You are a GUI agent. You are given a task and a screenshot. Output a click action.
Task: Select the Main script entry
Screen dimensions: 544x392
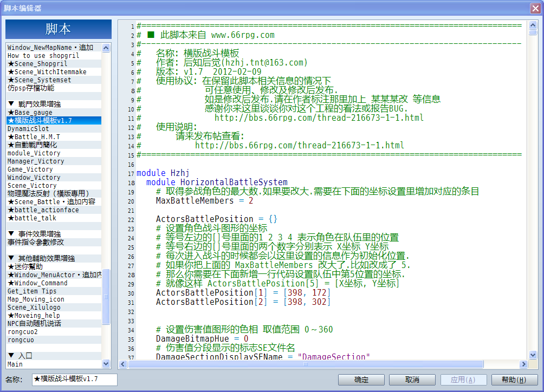[x=54, y=364]
